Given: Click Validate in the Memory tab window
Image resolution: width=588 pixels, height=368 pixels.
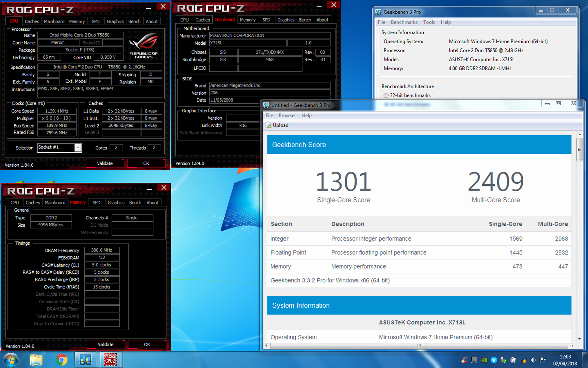Looking at the screenshot, I should tap(105, 344).
